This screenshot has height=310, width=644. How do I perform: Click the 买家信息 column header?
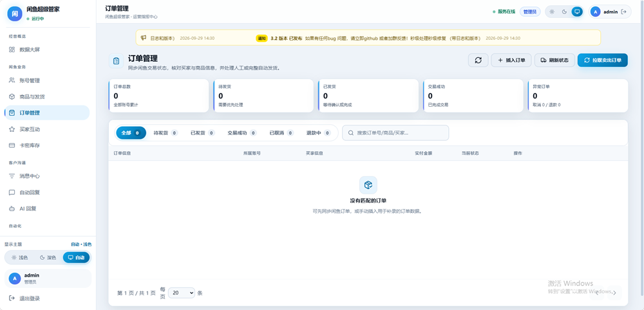[x=314, y=153]
